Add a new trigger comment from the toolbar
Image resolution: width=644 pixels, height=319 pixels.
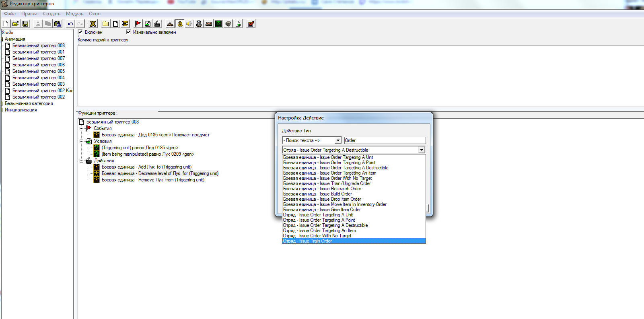click(125, 24)
